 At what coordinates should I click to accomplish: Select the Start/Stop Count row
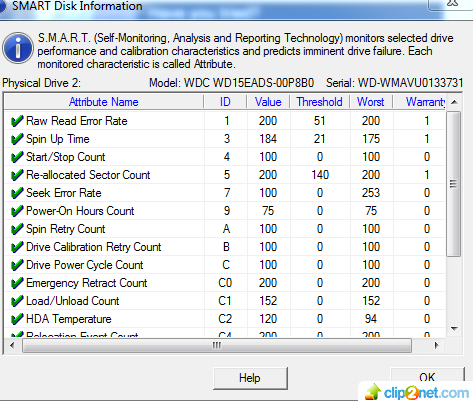[x=225, y=157]
